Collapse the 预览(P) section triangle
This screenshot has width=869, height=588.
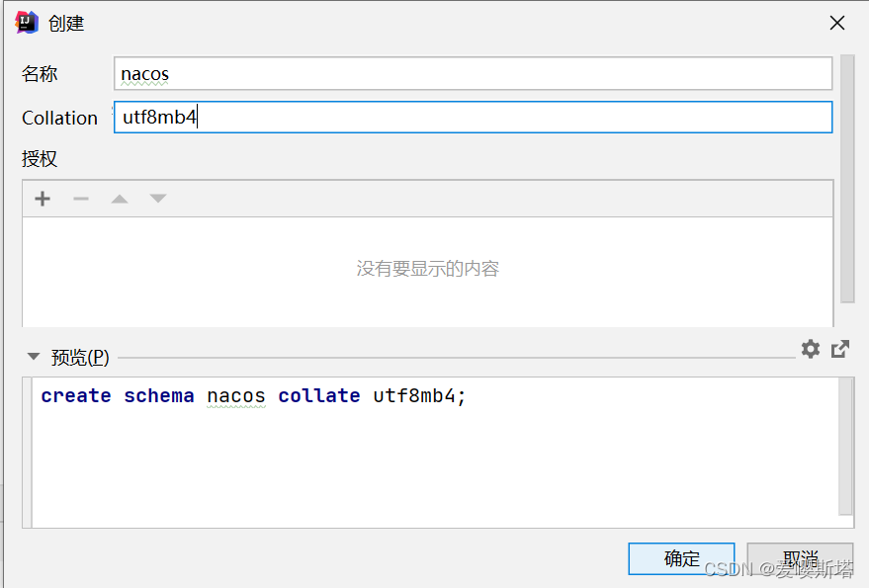[x=34, y=357]
